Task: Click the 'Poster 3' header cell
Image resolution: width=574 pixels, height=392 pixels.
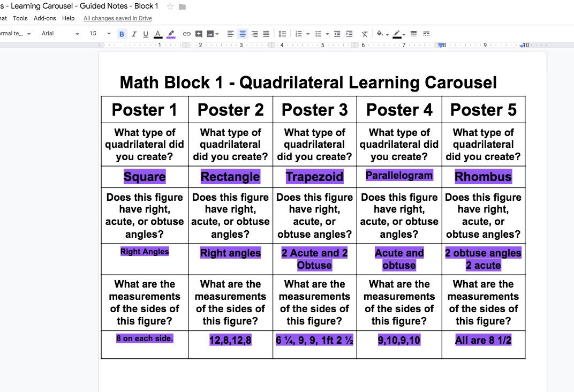Action: point(314,110)
